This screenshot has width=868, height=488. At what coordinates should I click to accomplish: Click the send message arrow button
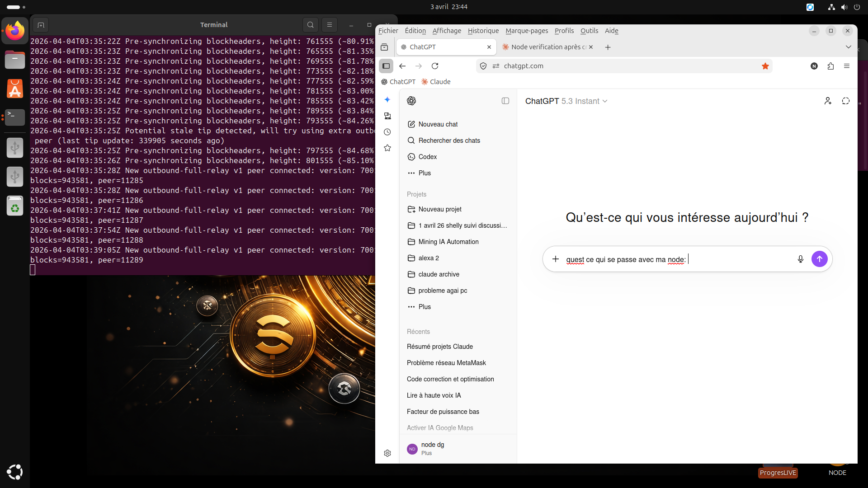[819, 259]
